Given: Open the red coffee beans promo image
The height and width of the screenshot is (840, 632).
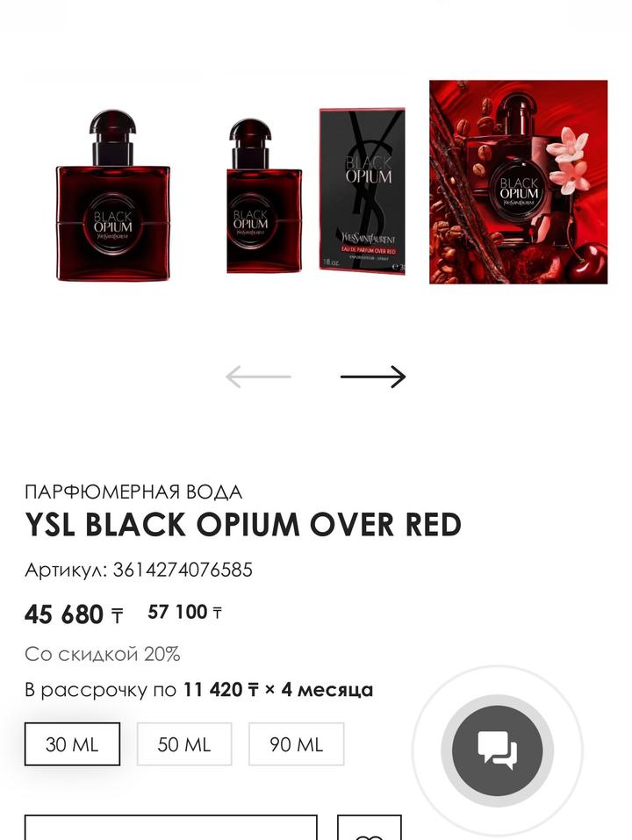Looking at the screenshot, I should pyautogui.click(x=519, y=183).
